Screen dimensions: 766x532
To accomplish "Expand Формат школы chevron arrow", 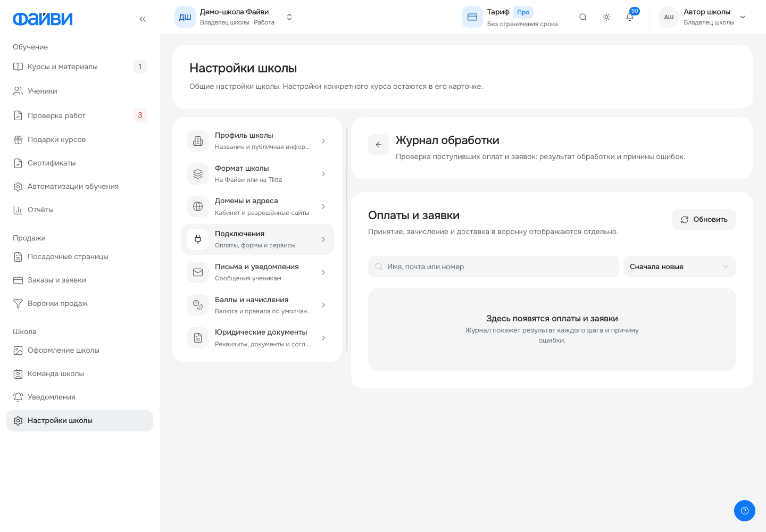I will click(323, 174).
